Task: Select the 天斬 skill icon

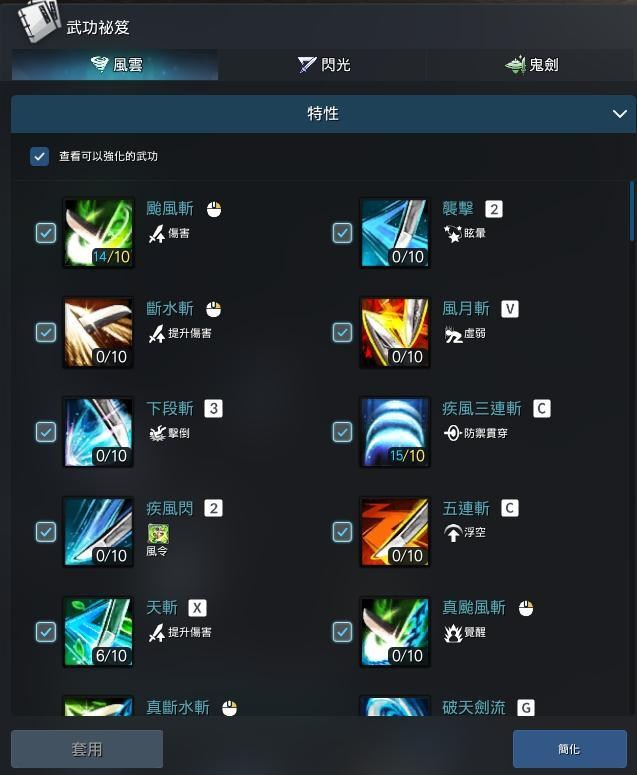Action: (98, 632)
